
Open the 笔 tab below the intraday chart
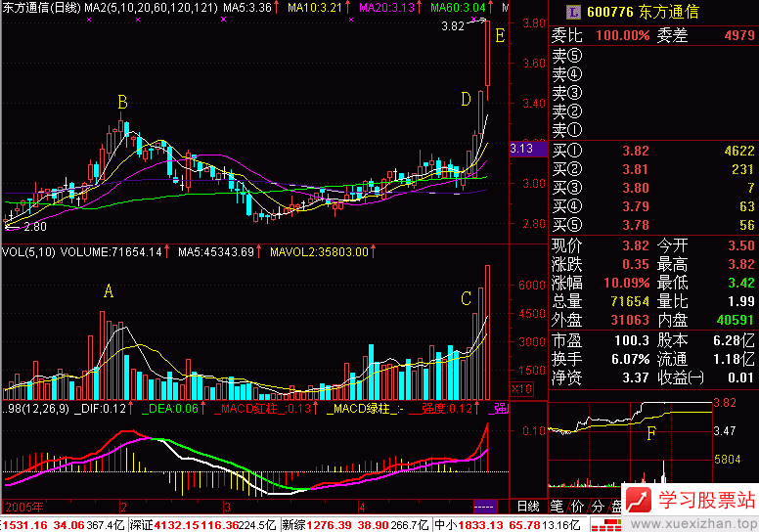pos(557,507)
